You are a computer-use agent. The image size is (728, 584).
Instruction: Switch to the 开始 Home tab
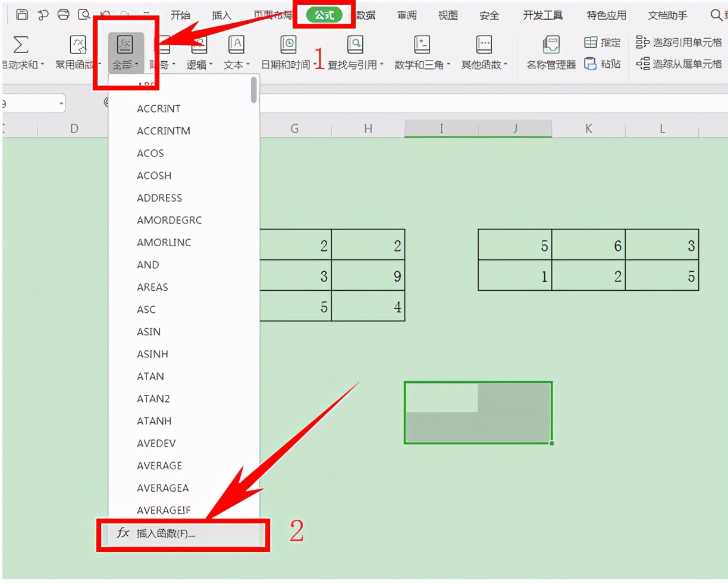180,15
